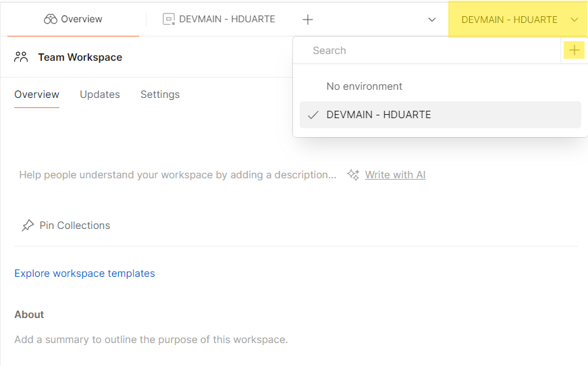
Task: Click the chevron on the environment selector
Action: click(x=574, y=20)
